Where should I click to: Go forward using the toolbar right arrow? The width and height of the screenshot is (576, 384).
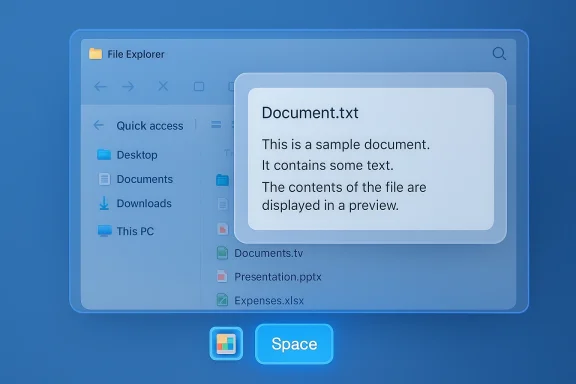tap(128, 87)
